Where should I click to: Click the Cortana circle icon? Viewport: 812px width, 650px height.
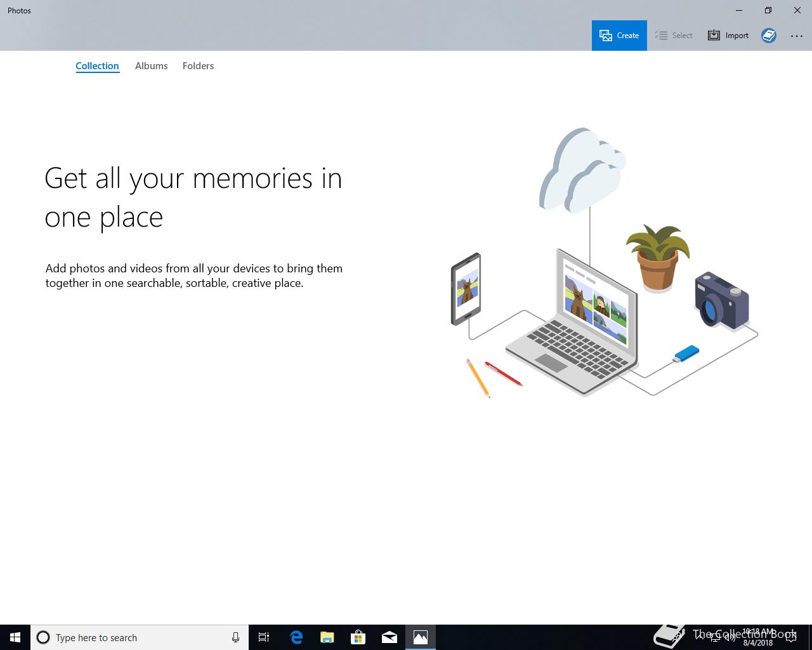coord(43,637)
